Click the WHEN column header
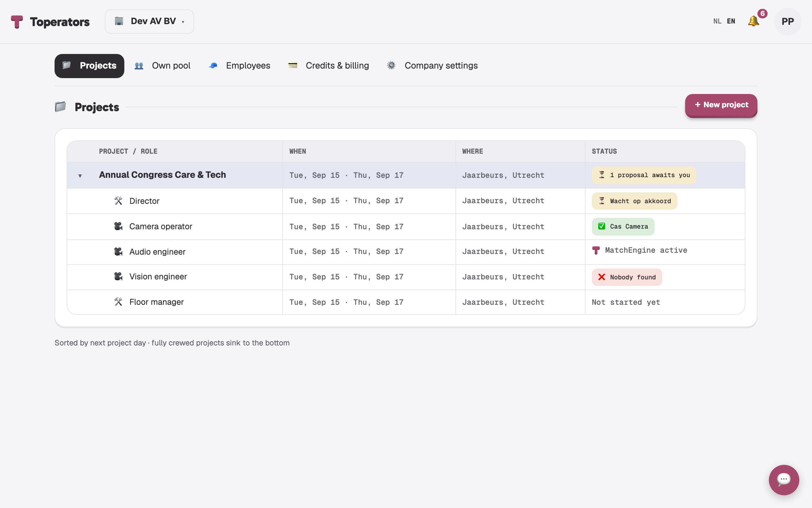This screenshot has width=812, height=508. [x=298, y=151]
